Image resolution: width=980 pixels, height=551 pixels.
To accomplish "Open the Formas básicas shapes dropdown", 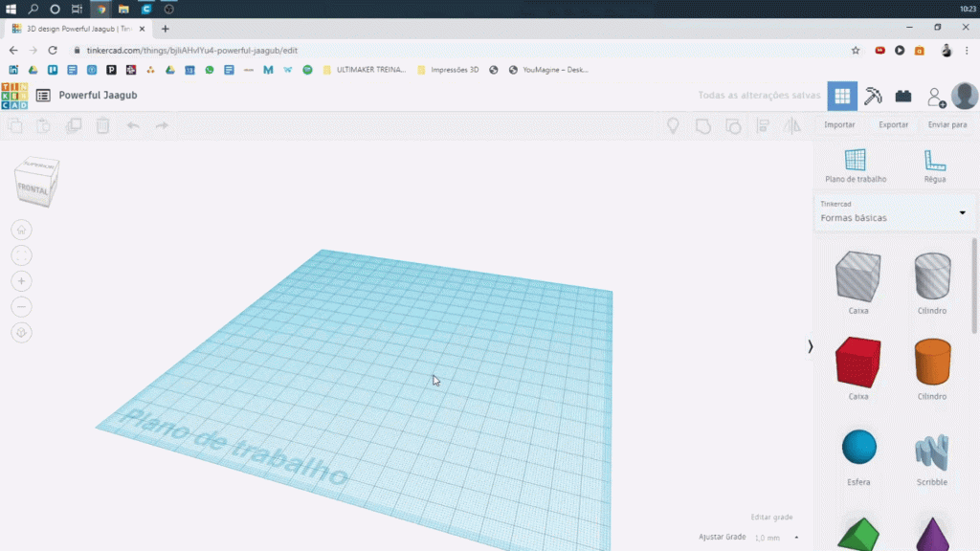I will click(894, 213).
